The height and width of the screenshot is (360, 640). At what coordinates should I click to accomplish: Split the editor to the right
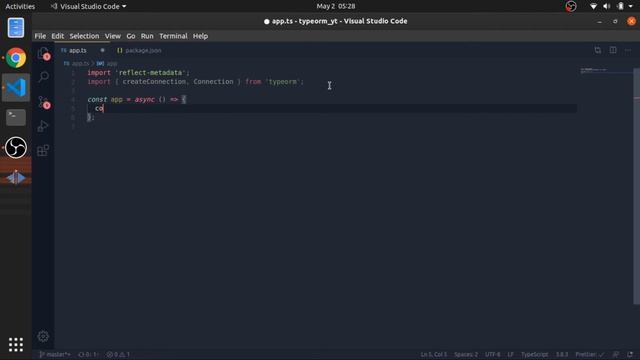pos(613,50)
